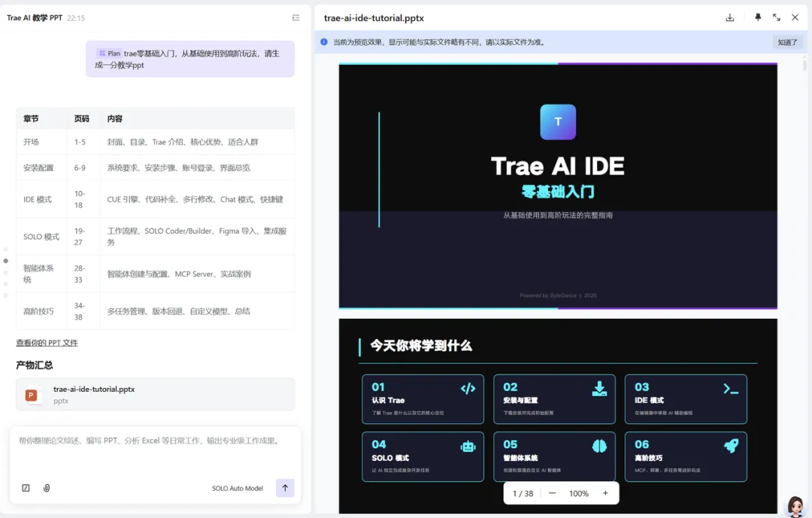This screenshot has height=518, width=812.
Task: Click the 03 IDE 模式 card
Action: click(x=686, y=399)
